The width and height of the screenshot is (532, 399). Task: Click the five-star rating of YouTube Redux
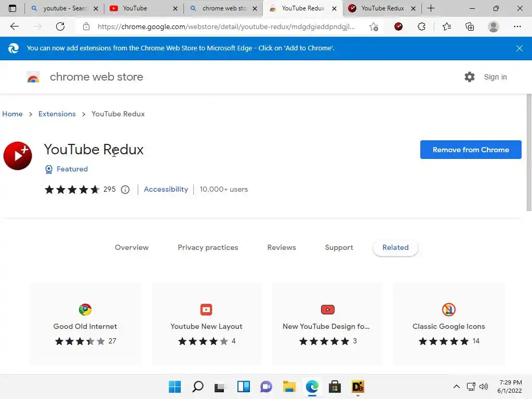(x=72, y=189)
